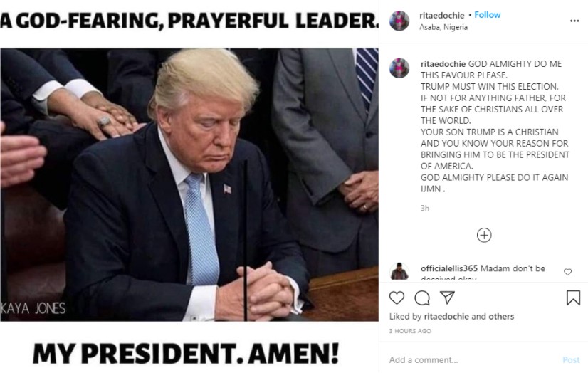Click the Post comment button
588x373 pixels.
(x=571, y=360)
